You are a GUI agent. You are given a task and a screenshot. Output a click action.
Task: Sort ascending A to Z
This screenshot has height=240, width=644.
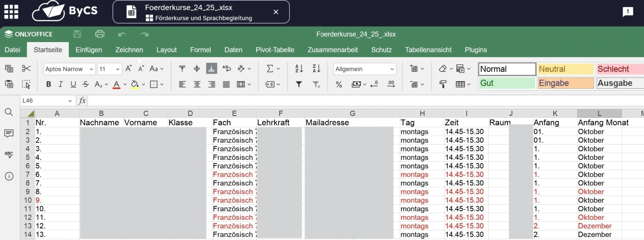[x=299, y=69]
